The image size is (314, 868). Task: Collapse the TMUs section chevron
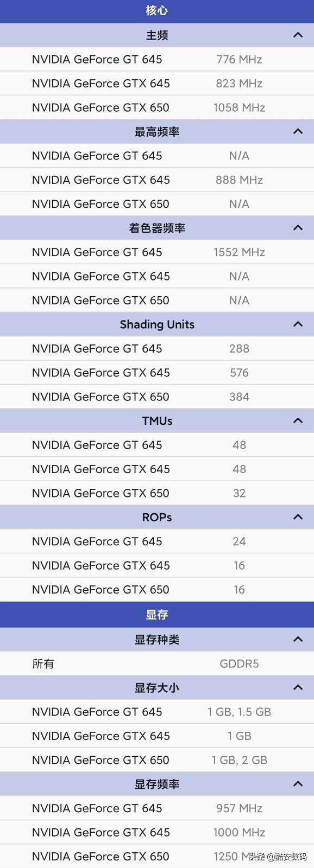pos(298,420)
